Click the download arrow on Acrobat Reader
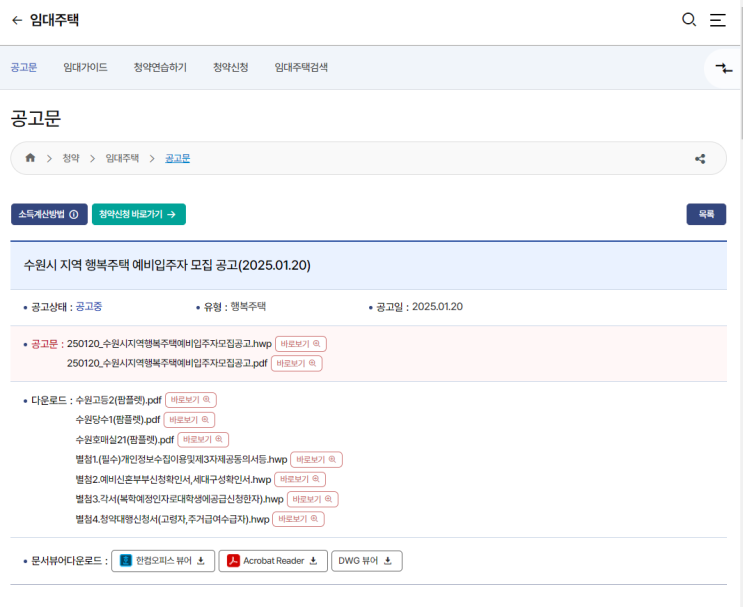743x607 pixels. [x=313, y=561]
